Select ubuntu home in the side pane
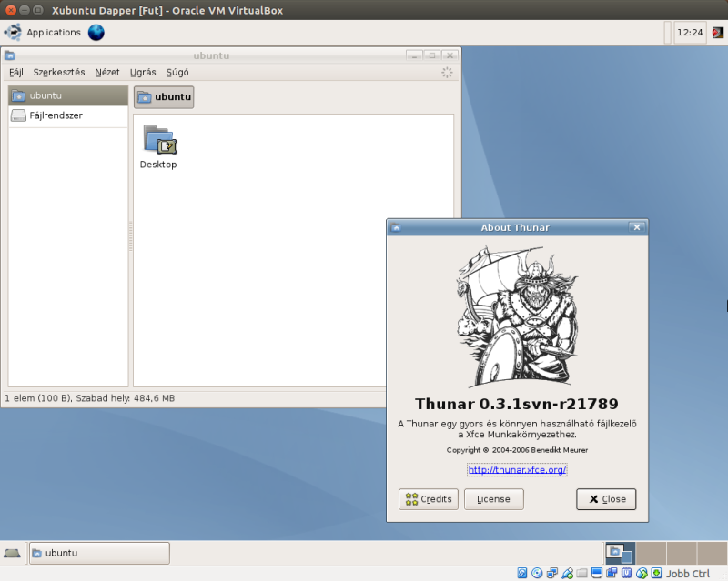The width and height of the screenshot is (728, 581). pos(68,95)
